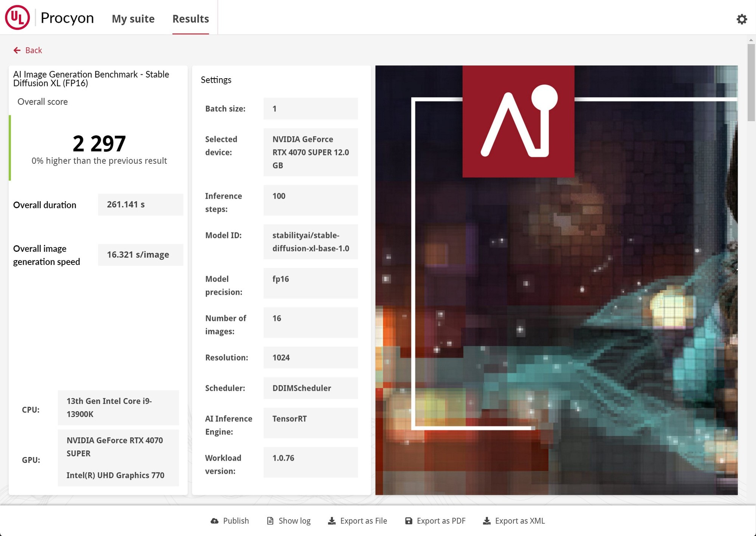Export the result as PDF
756x536 pixels.
click(x=435, y=521)
